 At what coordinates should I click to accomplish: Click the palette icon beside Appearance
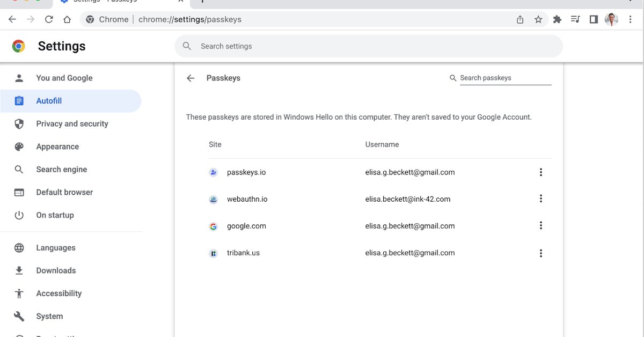[19, 146]
